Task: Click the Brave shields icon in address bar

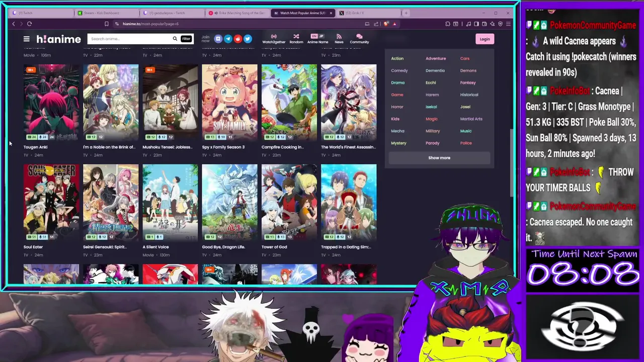Action: pos(386,24)
